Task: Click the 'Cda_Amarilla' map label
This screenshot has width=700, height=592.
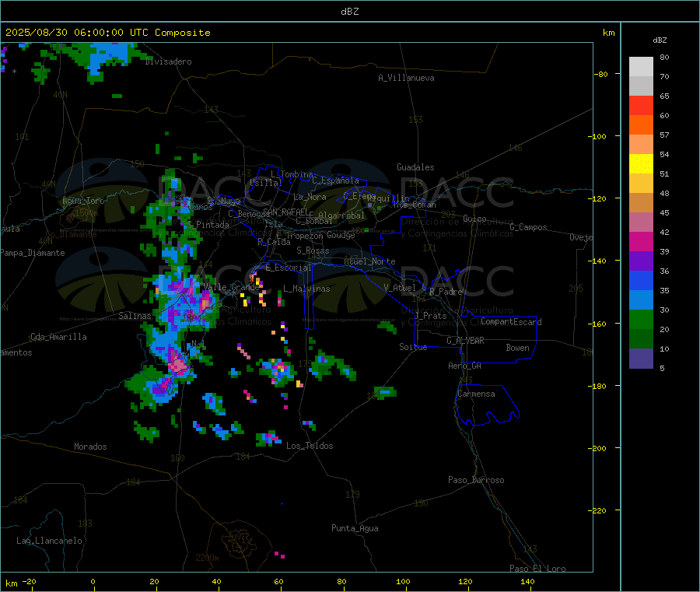Action: (58, 337)
